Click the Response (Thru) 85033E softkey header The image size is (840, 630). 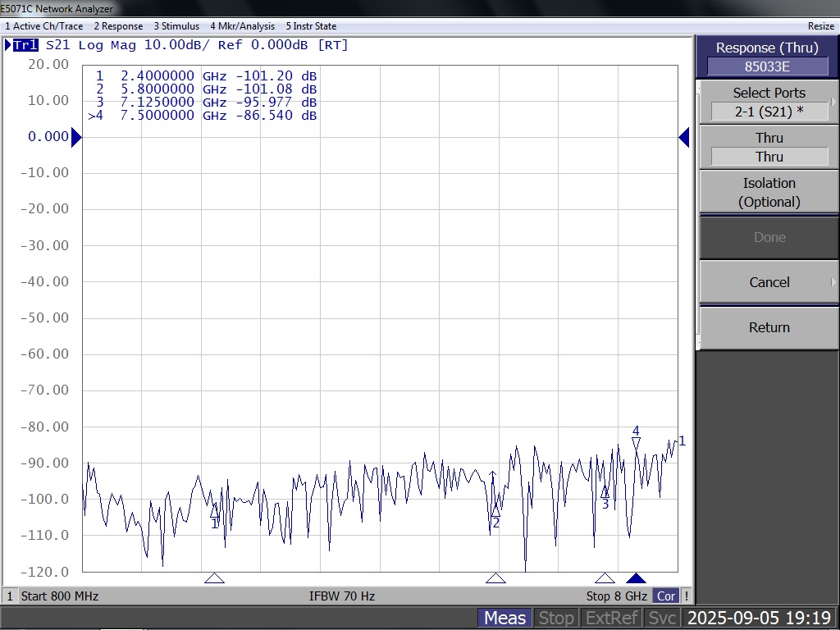coord(767,57)
